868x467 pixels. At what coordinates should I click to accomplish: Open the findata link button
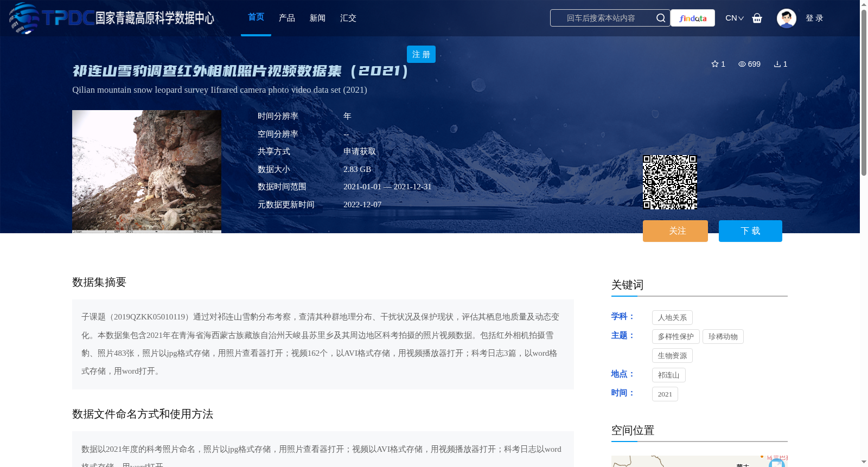[x=693, y=18]
